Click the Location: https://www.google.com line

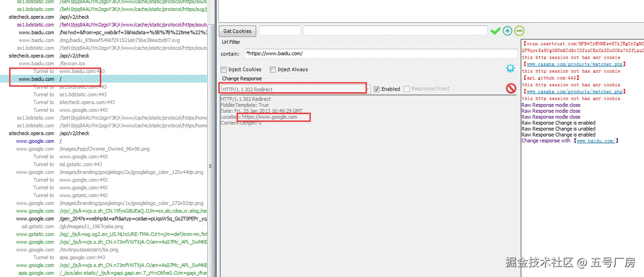click(x=259, y=117)
